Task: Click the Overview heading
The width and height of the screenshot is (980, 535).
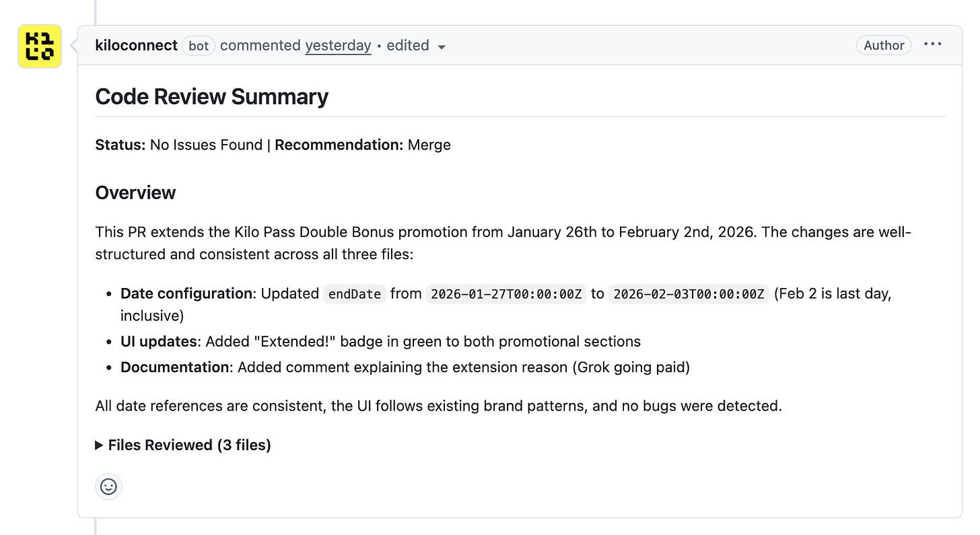Action: [135, 192]
